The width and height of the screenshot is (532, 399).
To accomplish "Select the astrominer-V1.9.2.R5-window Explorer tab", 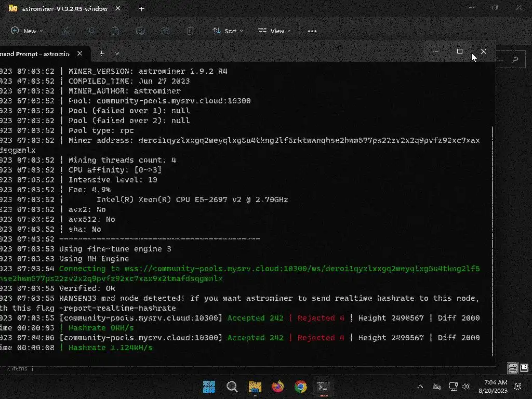I will (64, 9).
